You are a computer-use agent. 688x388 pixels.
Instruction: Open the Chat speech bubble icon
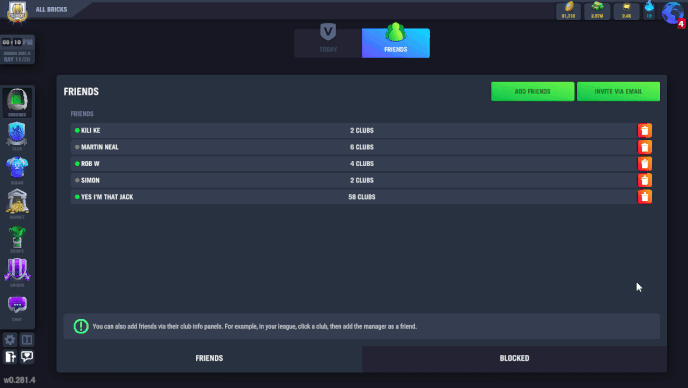point(17,307)
